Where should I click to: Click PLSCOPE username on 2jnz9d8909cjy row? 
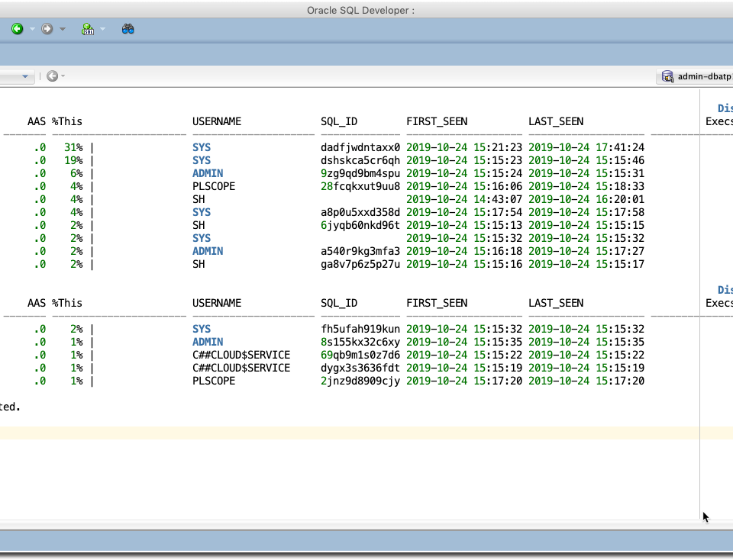pos(214,381)
